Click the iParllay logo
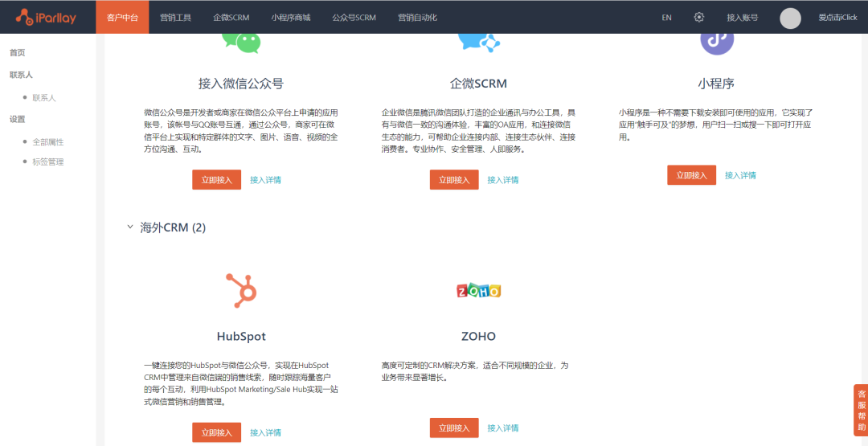 pos(45,17)
